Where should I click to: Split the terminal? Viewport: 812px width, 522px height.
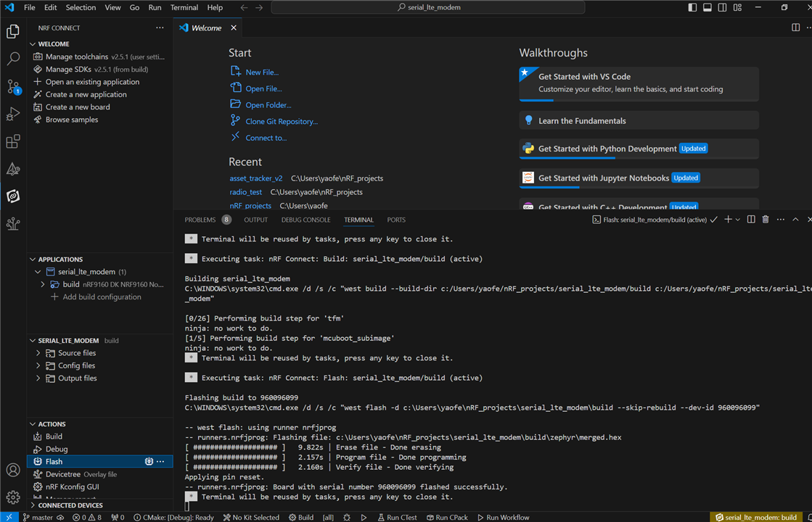click(x=751, y=220)
